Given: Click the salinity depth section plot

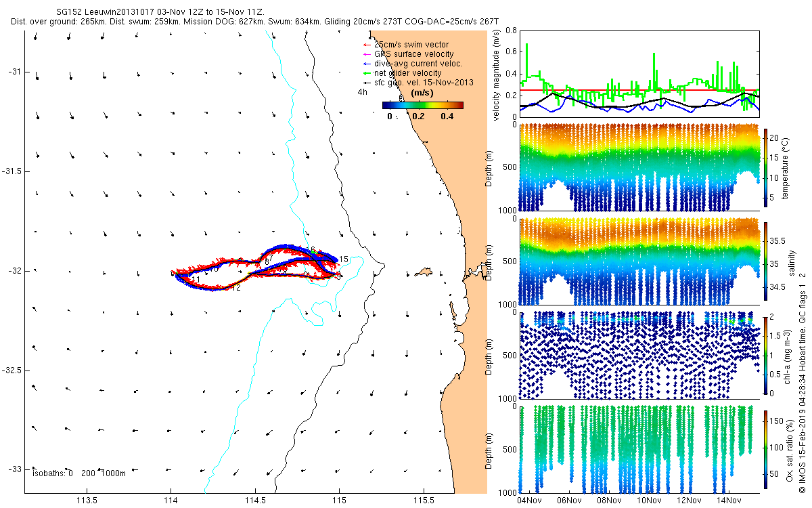Looking at the screenshot, I should click(x=640, y=261).
